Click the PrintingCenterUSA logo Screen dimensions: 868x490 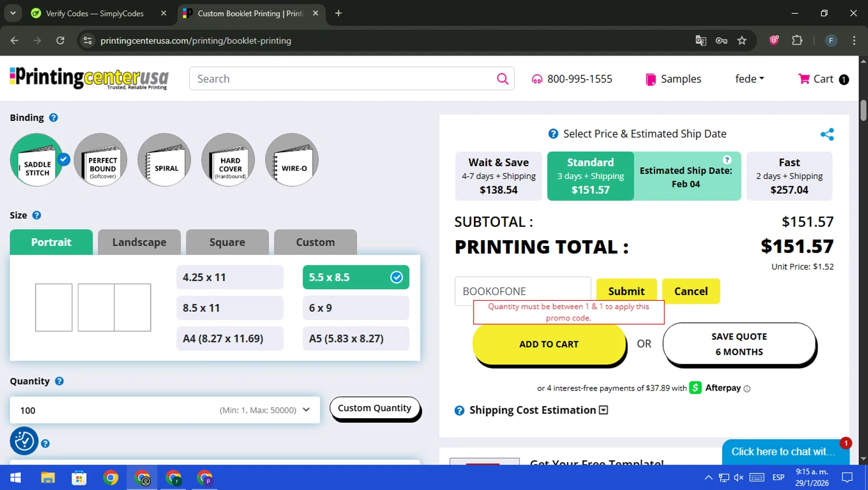[x=89, y=79]
